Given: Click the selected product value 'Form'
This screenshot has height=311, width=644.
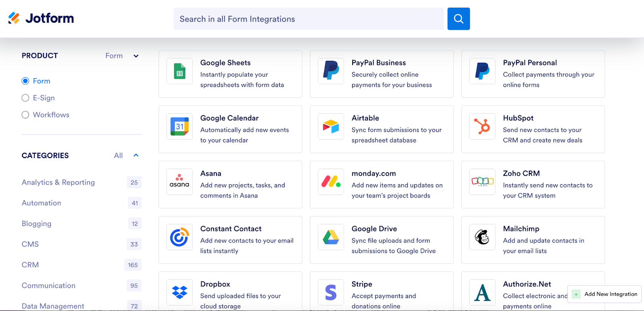Looking at the screenshot, I should [x=114, y=56].
